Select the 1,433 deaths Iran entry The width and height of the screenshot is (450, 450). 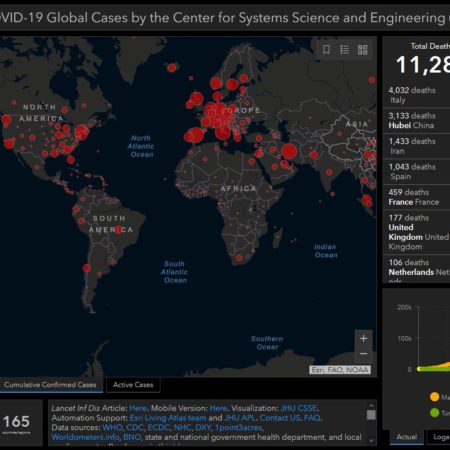[417, 146]
